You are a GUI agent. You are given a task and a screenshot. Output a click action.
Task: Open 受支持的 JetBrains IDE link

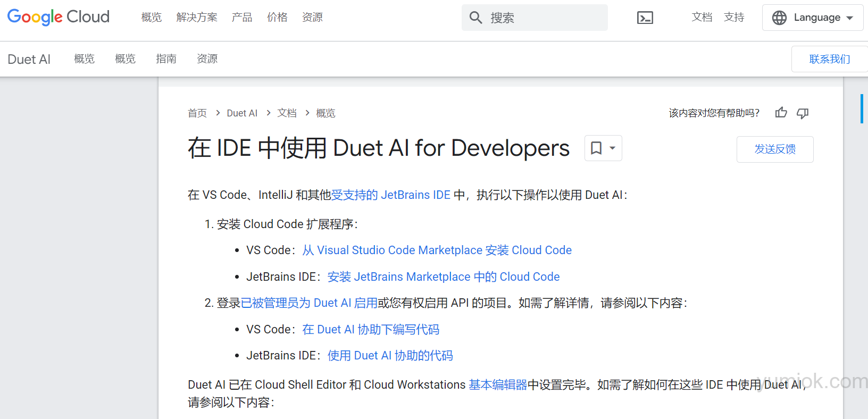(x=391, y=195)
